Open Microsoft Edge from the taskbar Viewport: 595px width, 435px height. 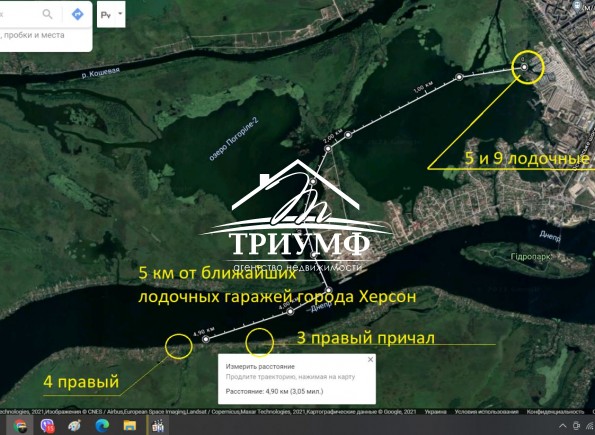[x=102, y=426]
